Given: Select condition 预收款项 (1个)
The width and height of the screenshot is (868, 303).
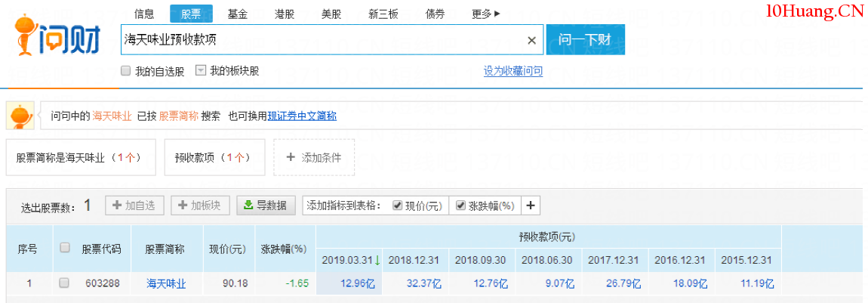Looking at the screenshot, I should [x=215, y=157].
